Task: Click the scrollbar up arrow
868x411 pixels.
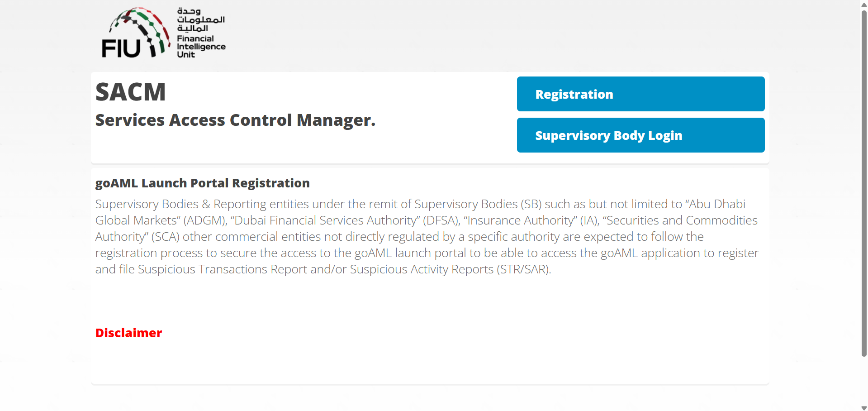Action: coord(864,5)
